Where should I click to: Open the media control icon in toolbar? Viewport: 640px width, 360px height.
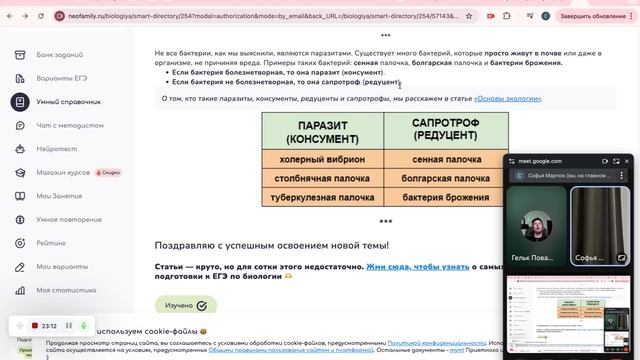(530, 16)
